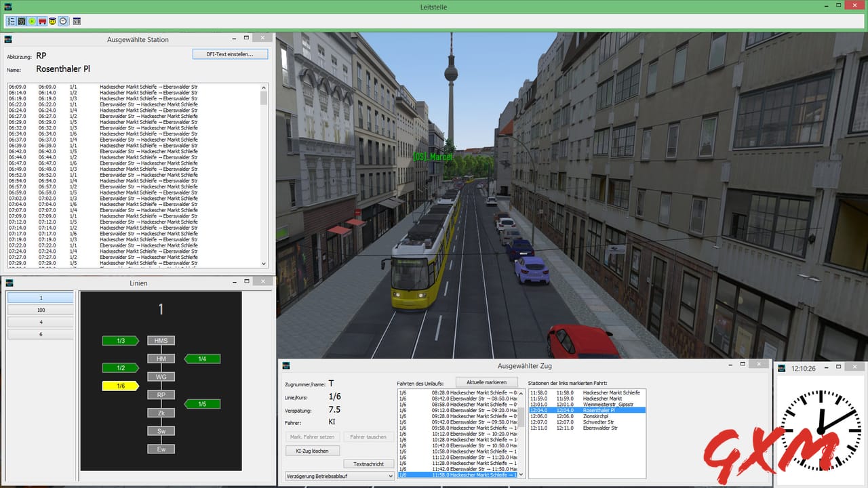Image resolution: width=868 pixels, height=488 pixels.
Task: Open the map overview toolbar icon
Action: coord(21,21)
